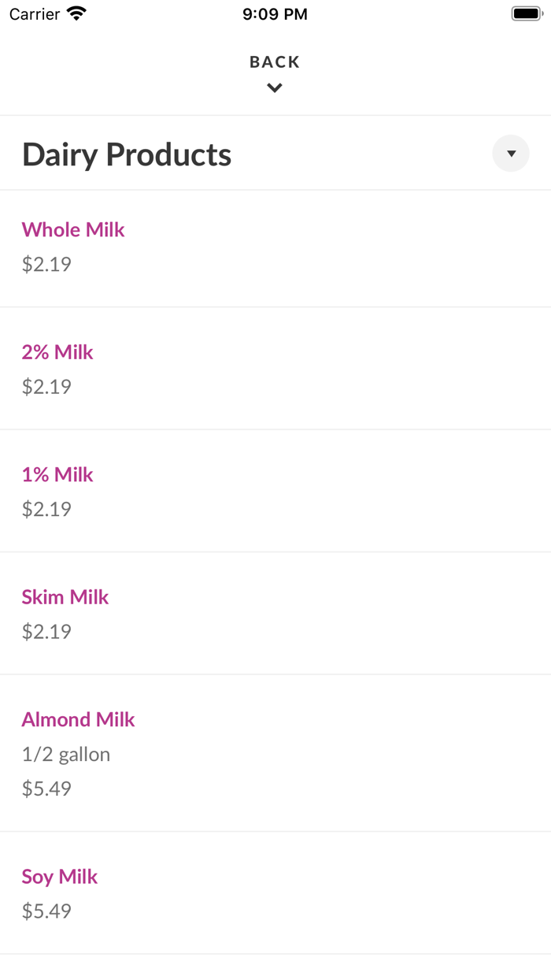Tap the down chevron below BACK
Screen dimensions: 551x980
(275, 88)
